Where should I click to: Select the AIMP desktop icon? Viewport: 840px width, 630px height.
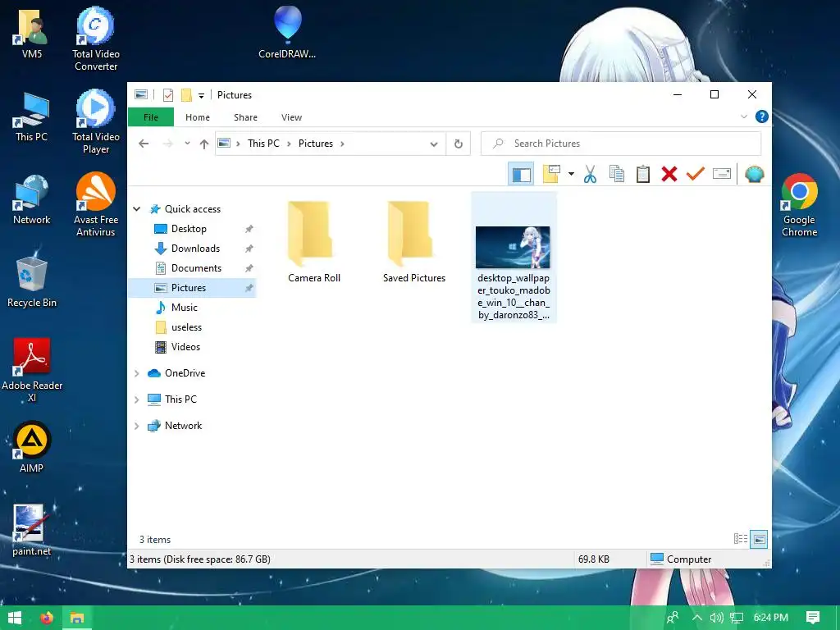32,447
